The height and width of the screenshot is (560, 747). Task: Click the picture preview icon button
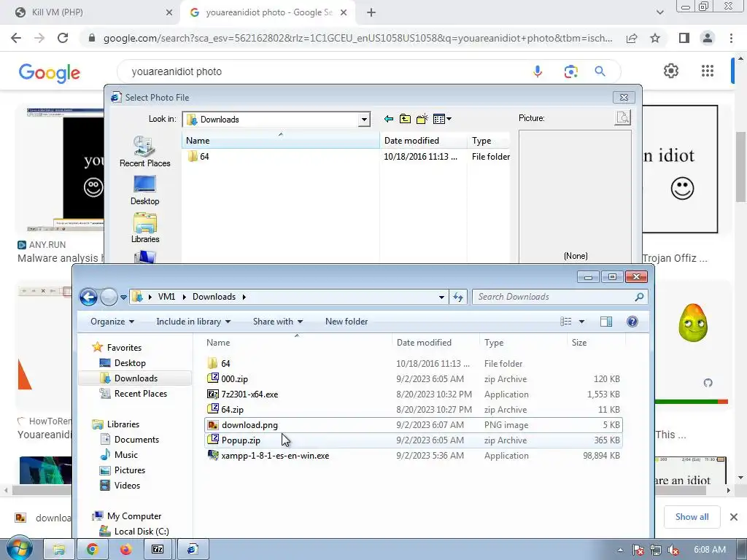pos(623,117)
